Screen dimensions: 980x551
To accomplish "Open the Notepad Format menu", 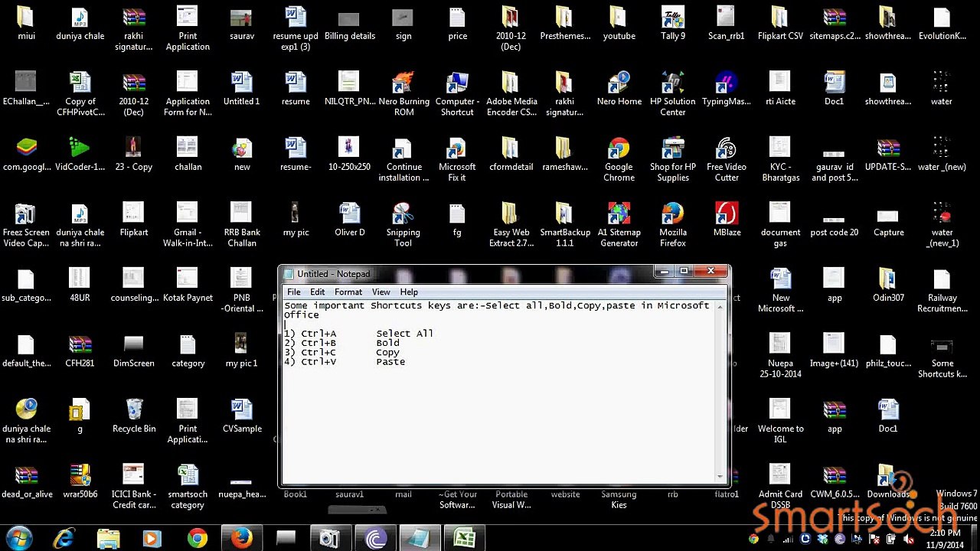I will pos(348,292).
